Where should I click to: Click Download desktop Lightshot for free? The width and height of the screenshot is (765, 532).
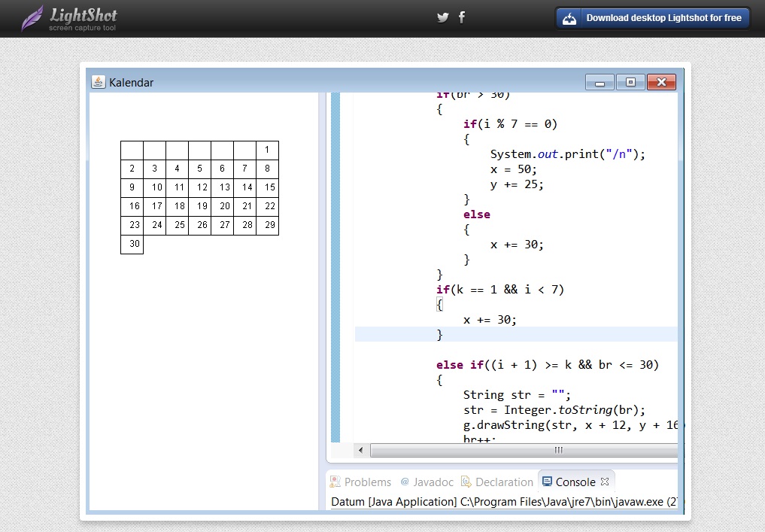(652, 19)
